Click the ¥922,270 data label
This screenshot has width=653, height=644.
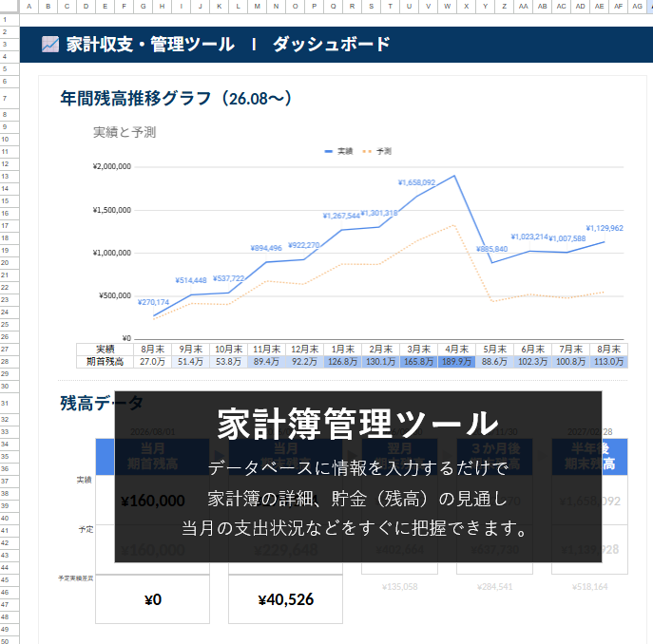(x=303, y=245)
